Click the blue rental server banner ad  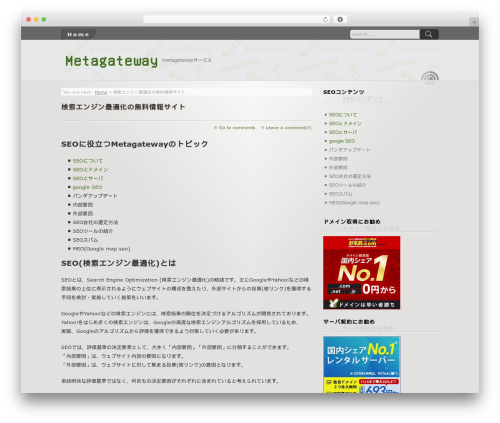362,364
